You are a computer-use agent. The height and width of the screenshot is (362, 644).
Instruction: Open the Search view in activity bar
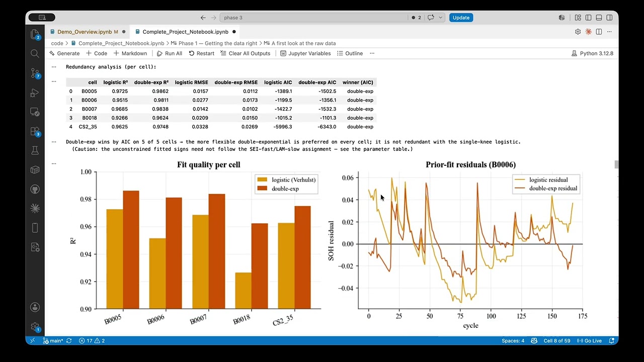click(35, 53)
